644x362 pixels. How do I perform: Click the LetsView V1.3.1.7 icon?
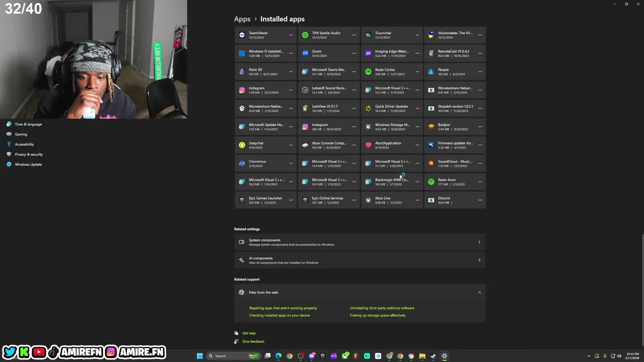[305, 109]
